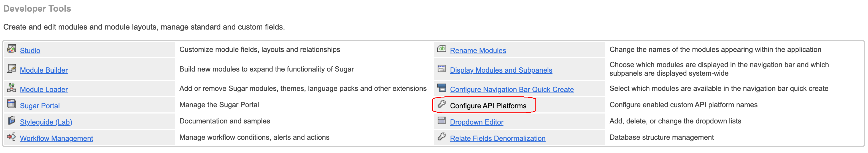This screenshot has height=153, width=868.
Task: Click the Rename Modules icon
Action: tap(441, 49)
